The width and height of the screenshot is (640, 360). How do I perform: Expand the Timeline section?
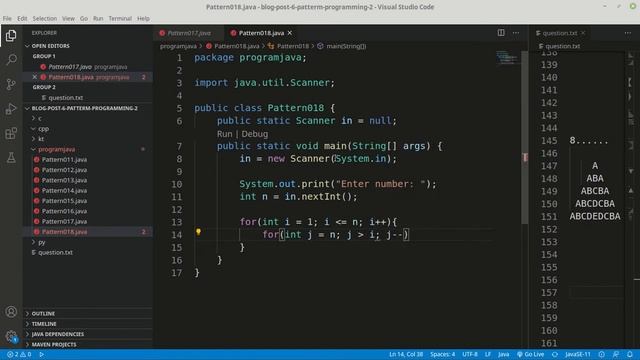[x=44, y=324]
